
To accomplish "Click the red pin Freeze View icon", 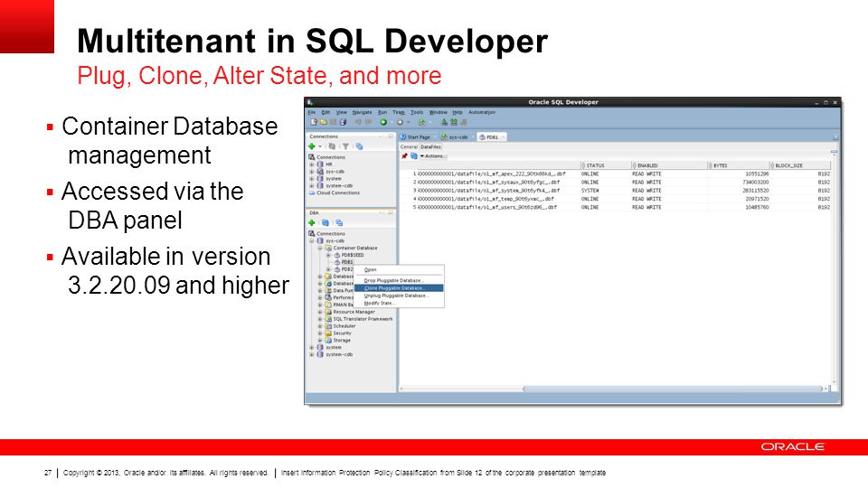I will tap(404, 156).
